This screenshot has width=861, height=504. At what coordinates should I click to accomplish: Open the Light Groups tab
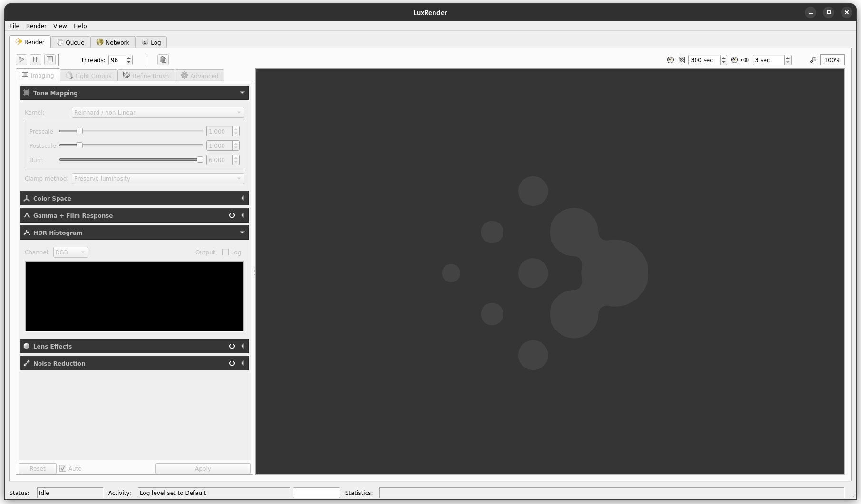89,76
